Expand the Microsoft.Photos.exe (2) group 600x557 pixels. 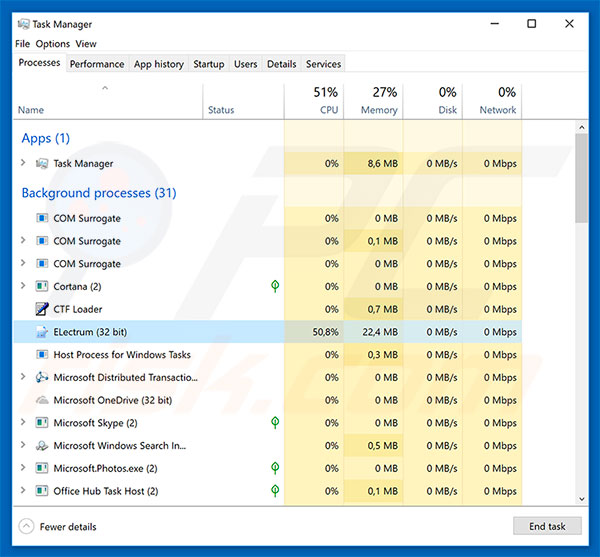click(x=23, y=467)
